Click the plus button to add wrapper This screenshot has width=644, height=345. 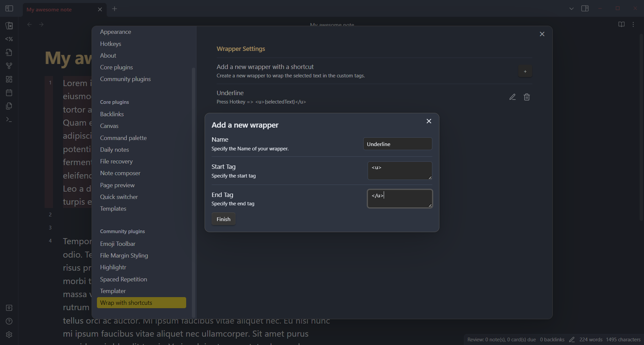pos(525,71)
